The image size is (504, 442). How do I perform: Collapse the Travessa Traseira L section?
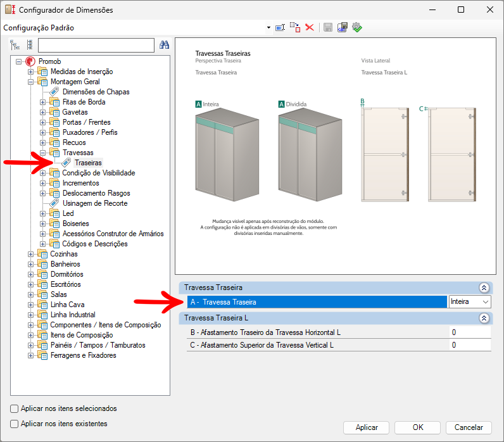pos(484,319)
